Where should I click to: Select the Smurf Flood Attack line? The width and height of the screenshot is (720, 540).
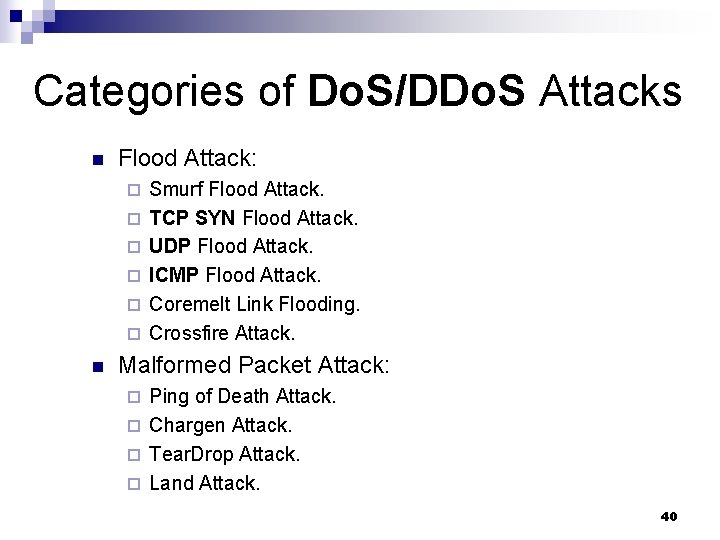pyautogui.click(x=236, y=188)
